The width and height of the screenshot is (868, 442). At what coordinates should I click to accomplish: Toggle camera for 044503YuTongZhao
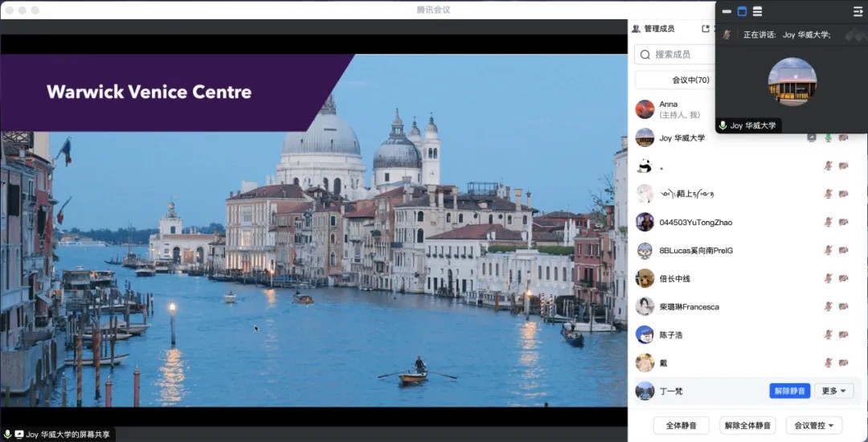[844, 222]
